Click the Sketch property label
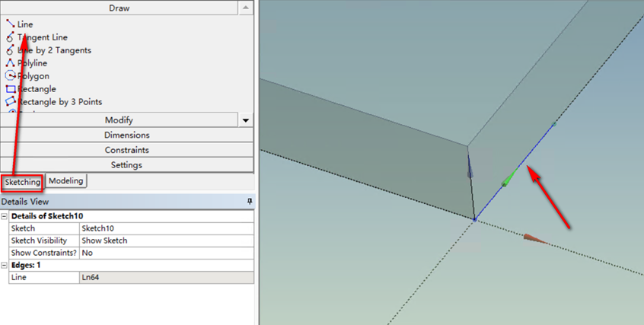This screenshot has height=325, width=644. pos(23,228)
